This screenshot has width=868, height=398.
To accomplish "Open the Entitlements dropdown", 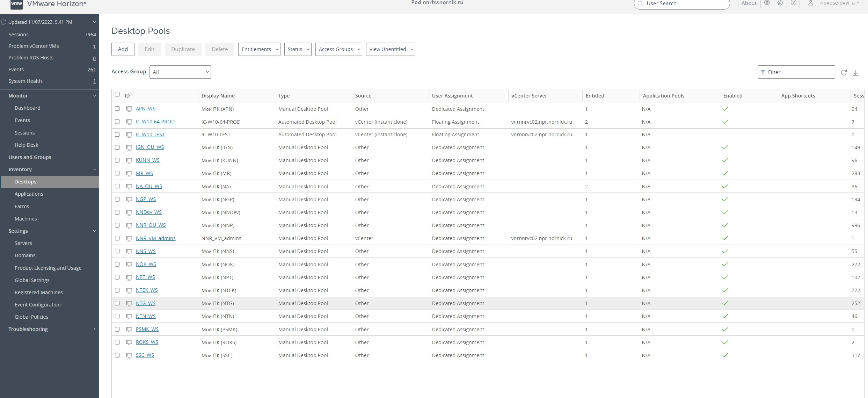I will 259,49.
